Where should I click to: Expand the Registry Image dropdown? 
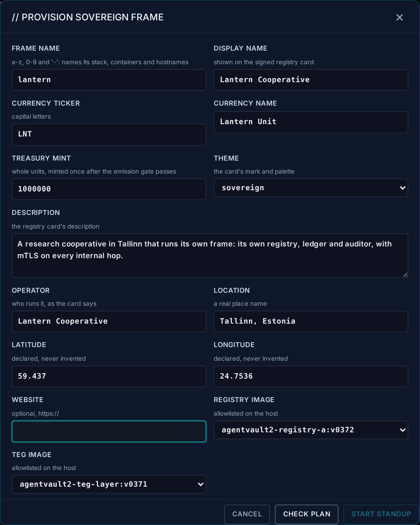(x=311, y=430)
